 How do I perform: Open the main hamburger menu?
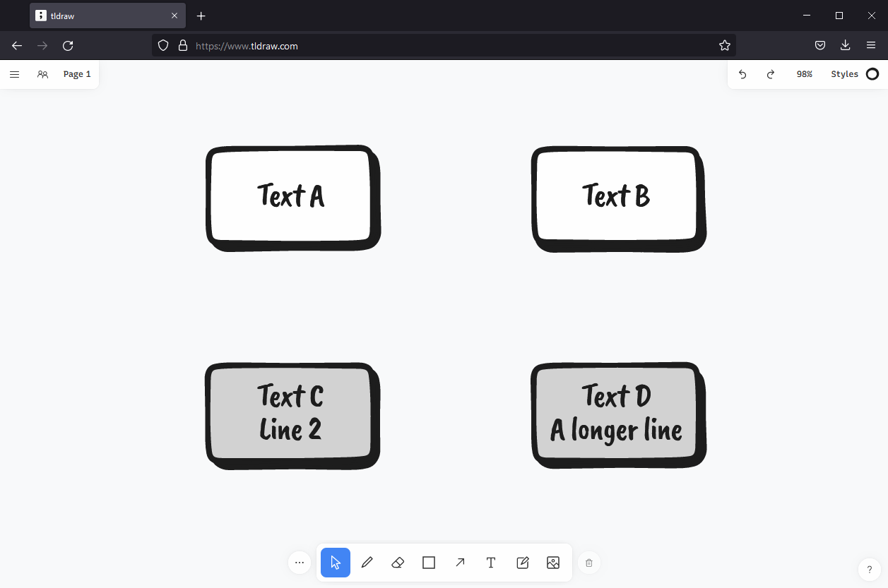pyautogui.click(x=14, y=73)
